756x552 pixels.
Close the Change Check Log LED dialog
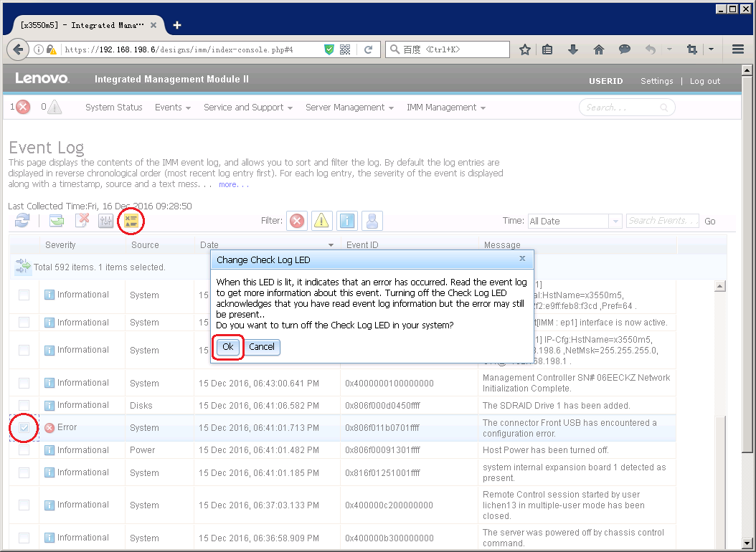pyautogui.click(x=522, y=259)
